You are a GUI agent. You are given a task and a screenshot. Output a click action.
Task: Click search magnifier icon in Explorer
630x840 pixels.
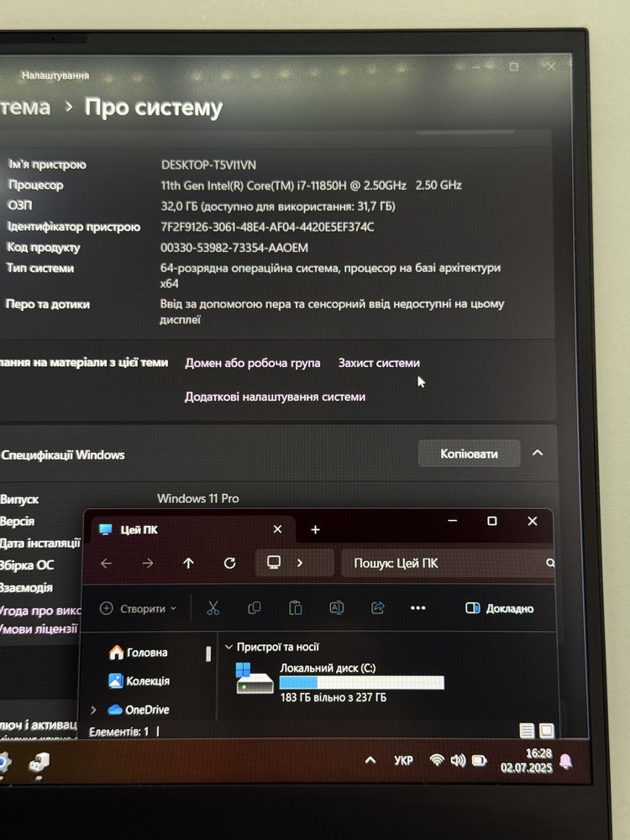tap(549, 563)
